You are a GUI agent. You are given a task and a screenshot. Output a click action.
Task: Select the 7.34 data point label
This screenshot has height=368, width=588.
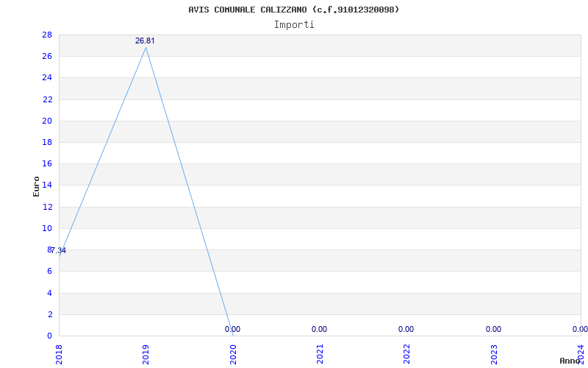59,250
